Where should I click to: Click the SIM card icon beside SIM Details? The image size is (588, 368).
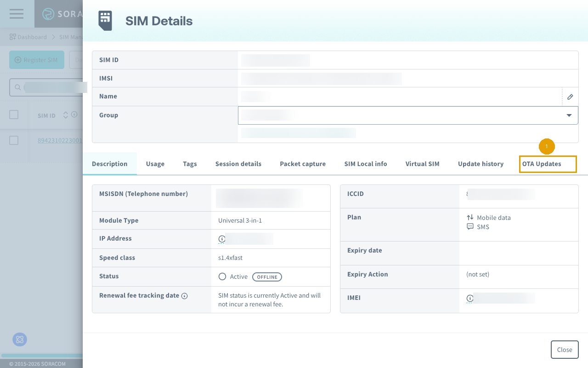(x=105, y=20)
